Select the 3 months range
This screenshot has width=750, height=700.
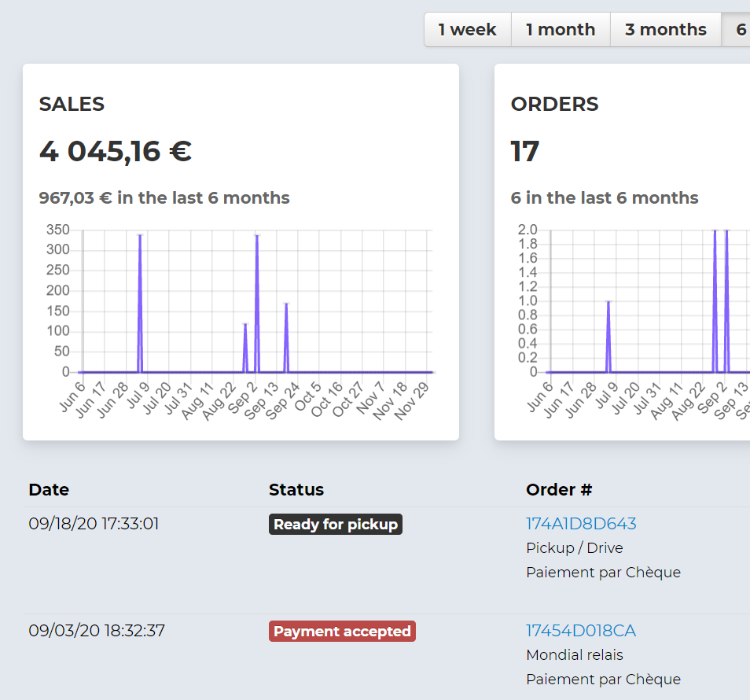(665, 29)
